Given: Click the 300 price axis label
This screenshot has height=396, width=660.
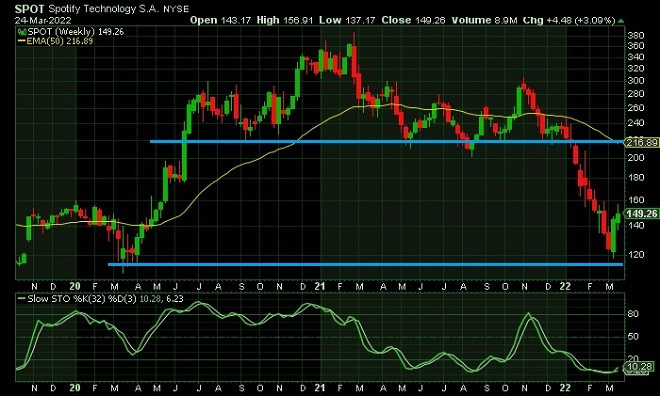Looking at the screenshot, I should click(x=636, y=81).
